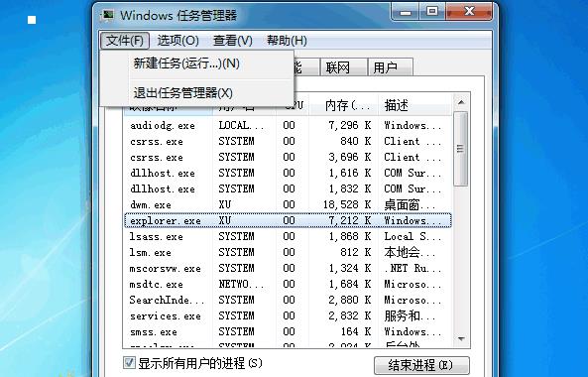Click the small white desktop icon
Viewport: 588px width, 377px height.
32,20
